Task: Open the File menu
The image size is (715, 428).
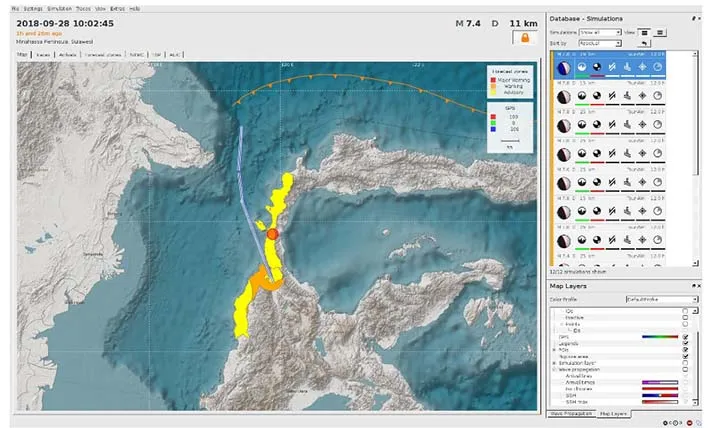Action: [15, 9]
